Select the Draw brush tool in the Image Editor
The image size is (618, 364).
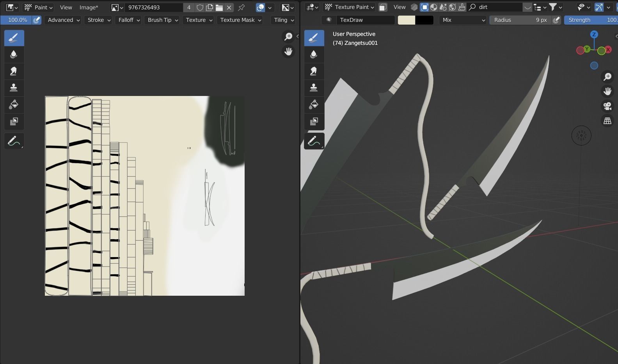coord(14,38)
